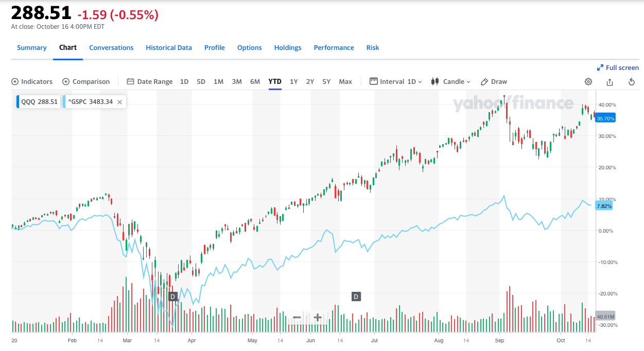Open the Candle chart type dropdown

(451, 82)
